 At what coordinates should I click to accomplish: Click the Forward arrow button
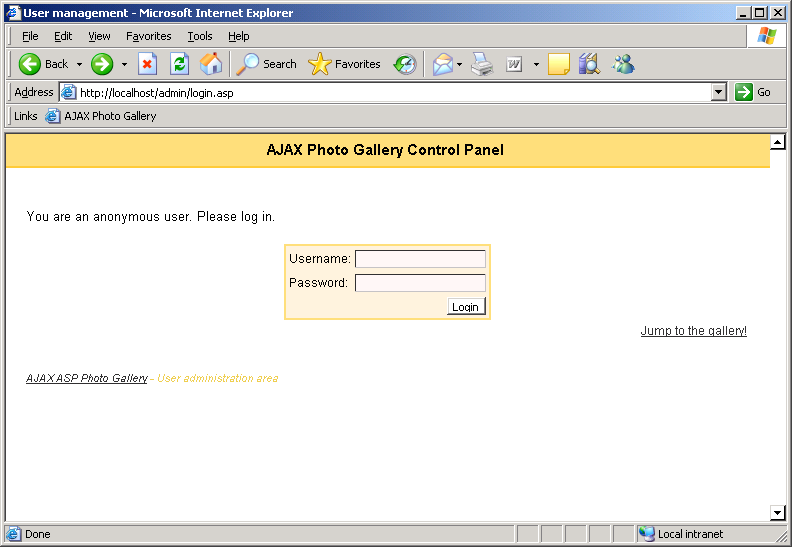pos(102,64)
